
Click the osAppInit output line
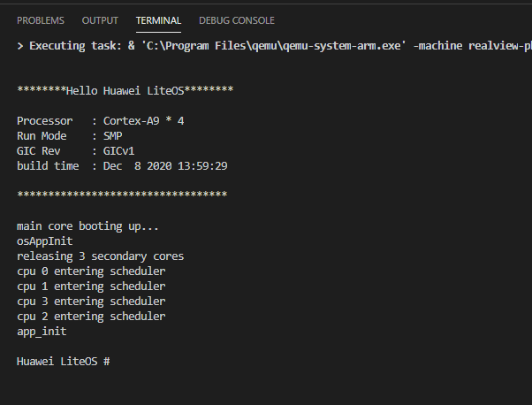[x=44, y=241]
